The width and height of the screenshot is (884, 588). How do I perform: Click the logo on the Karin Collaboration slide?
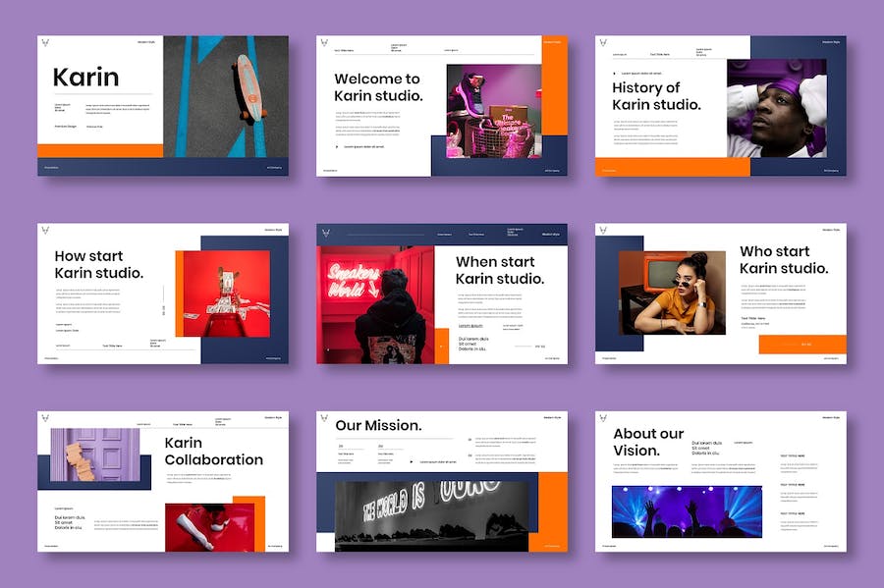tap(45, 418)
